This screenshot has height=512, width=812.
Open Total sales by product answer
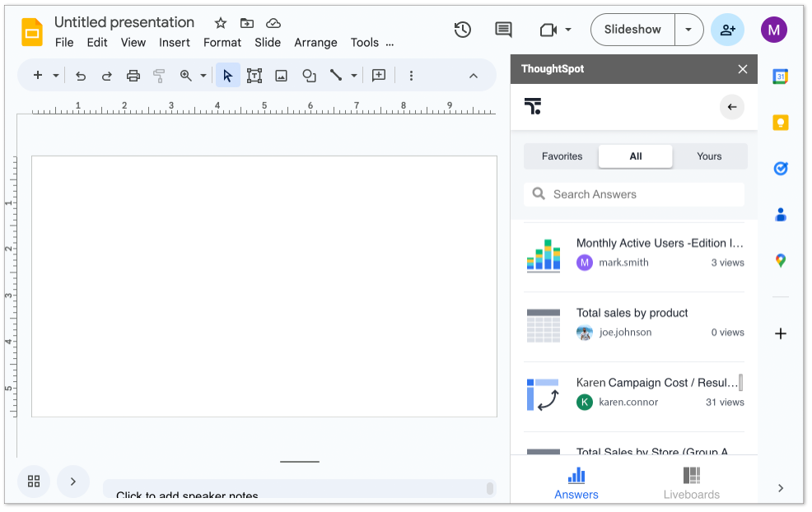pos(632,313)
